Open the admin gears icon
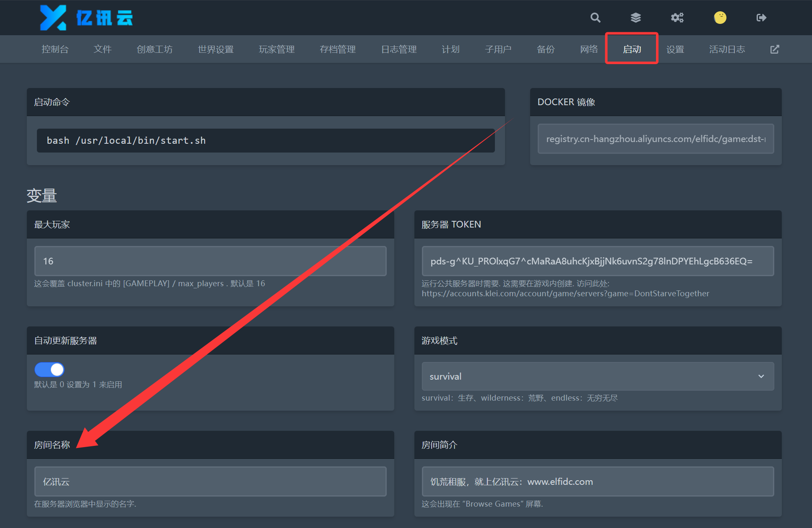 point(677,18)
